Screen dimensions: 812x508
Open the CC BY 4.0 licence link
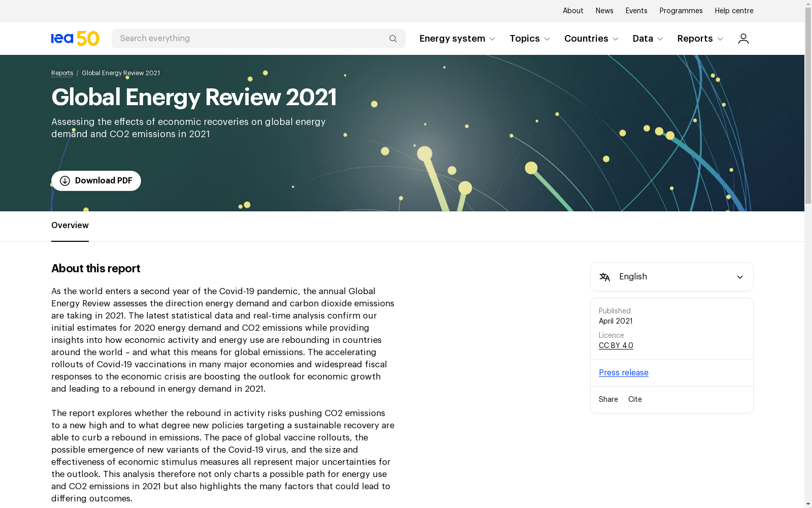pos(616,345)
